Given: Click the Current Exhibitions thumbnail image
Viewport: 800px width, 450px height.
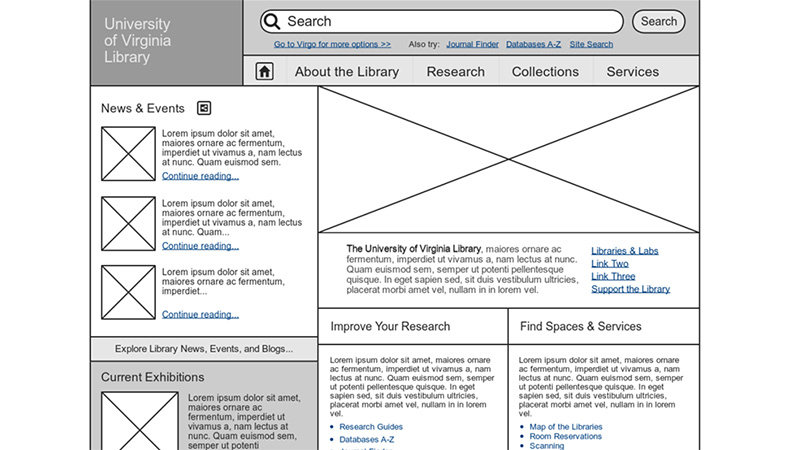Looking at the screenshot, I should tap(140, 421).
